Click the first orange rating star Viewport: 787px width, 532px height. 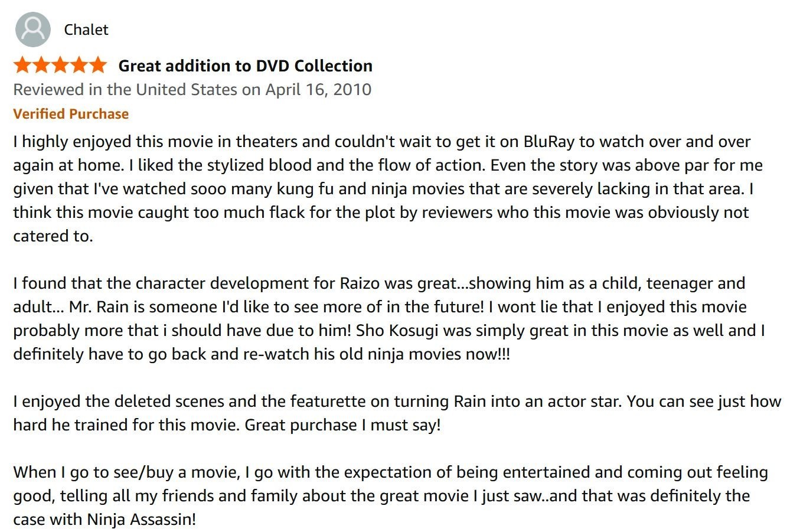click(x=22, y=65)
